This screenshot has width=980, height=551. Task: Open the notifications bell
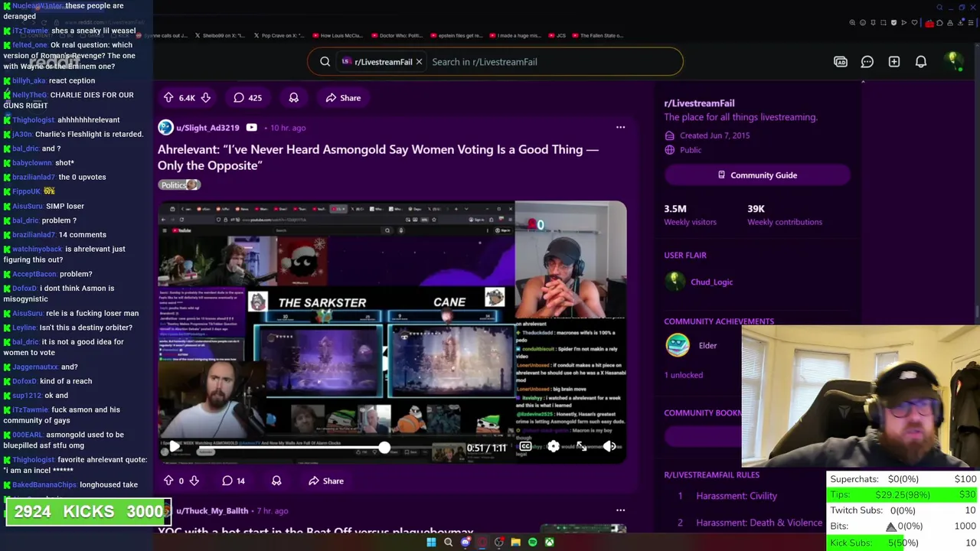(921, 62)
